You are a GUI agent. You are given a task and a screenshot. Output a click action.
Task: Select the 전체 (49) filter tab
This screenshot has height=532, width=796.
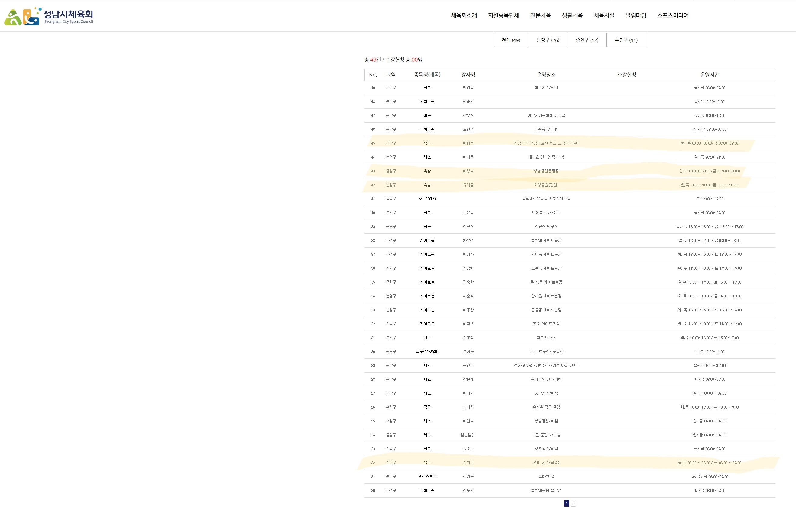511,40
